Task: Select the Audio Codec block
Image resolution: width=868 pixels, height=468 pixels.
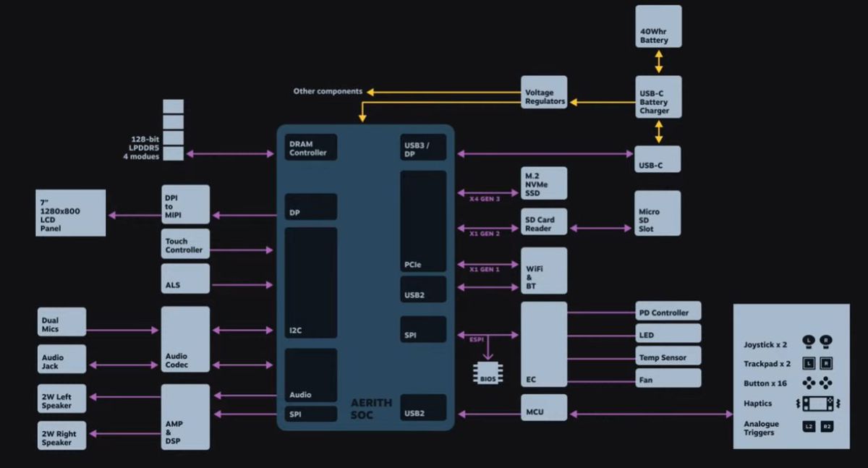Action: [x=185, y=339]
